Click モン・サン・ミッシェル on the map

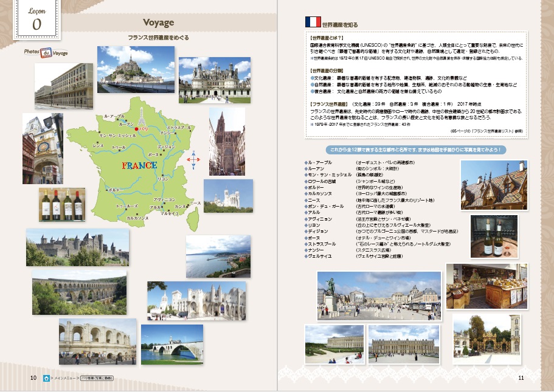point(117,136)
